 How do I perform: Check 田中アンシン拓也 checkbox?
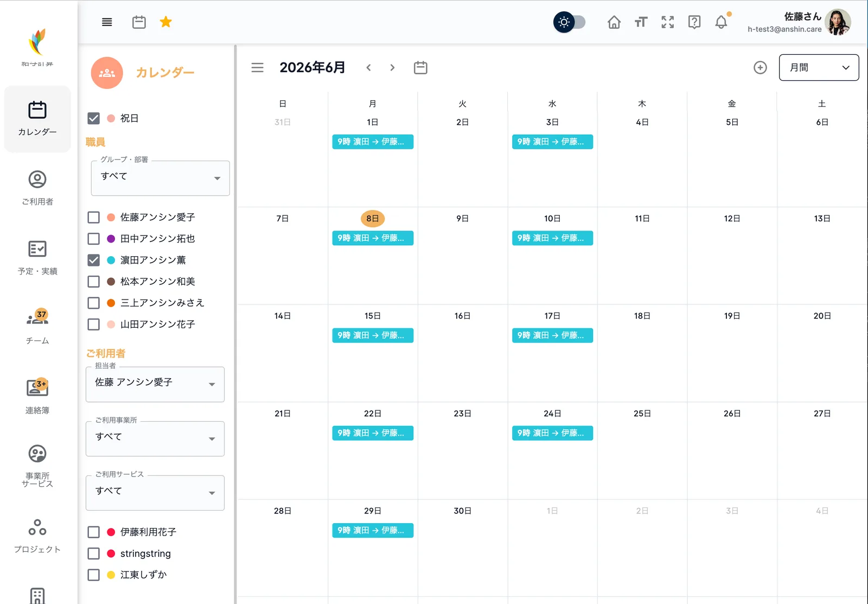[93, 239]
